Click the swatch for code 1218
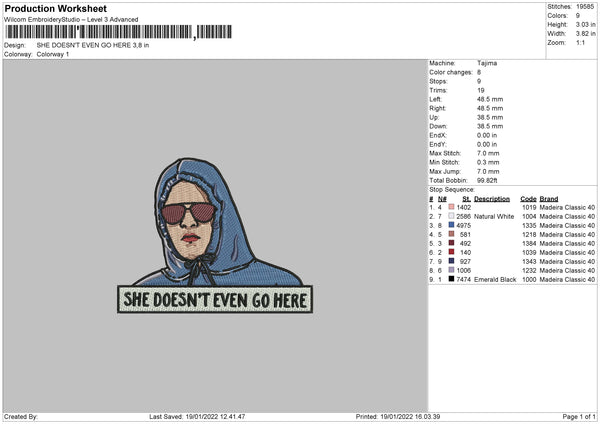 (452, 234)
